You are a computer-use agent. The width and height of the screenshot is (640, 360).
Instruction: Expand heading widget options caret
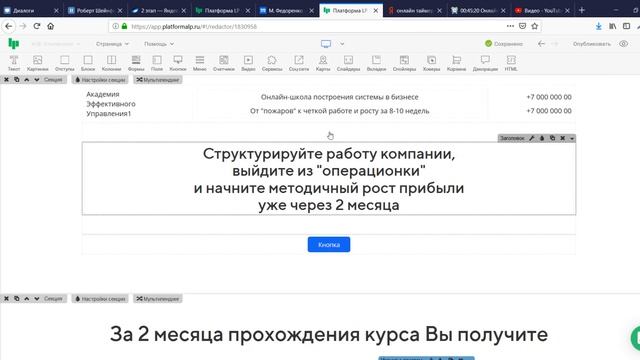[572, 138]
